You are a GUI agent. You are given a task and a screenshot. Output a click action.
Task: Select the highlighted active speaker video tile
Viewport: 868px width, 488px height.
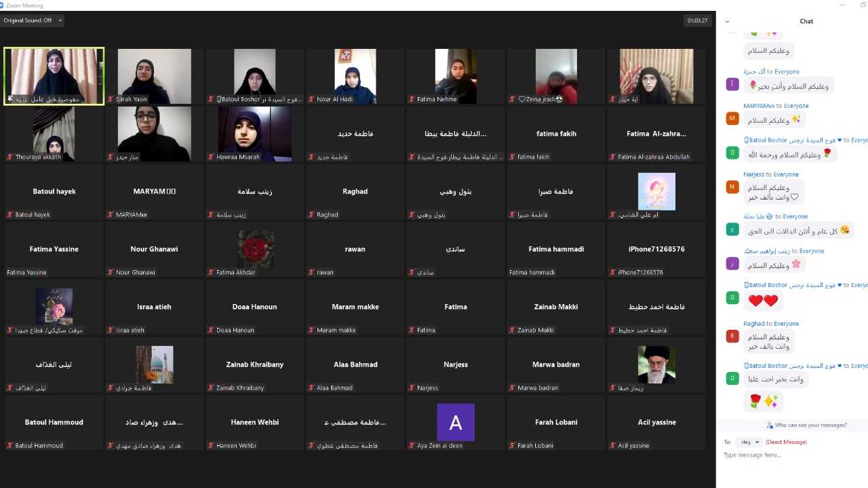pos(54,76)
